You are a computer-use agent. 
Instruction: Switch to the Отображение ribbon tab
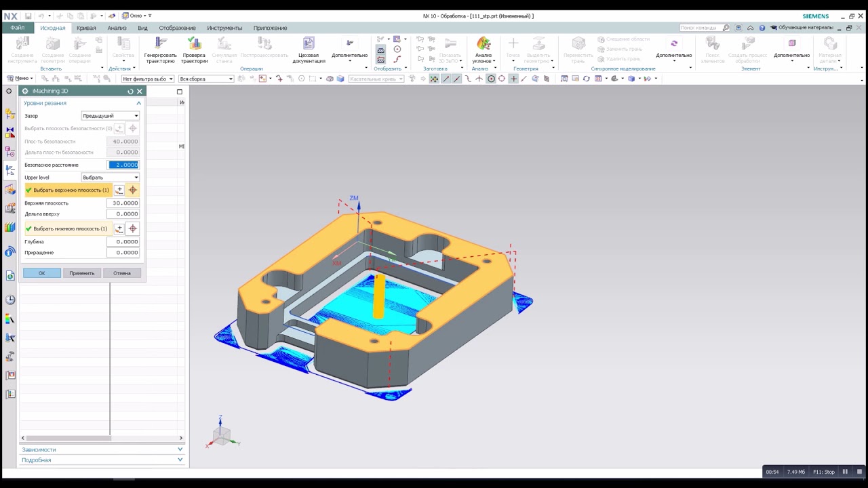(178, 28)
